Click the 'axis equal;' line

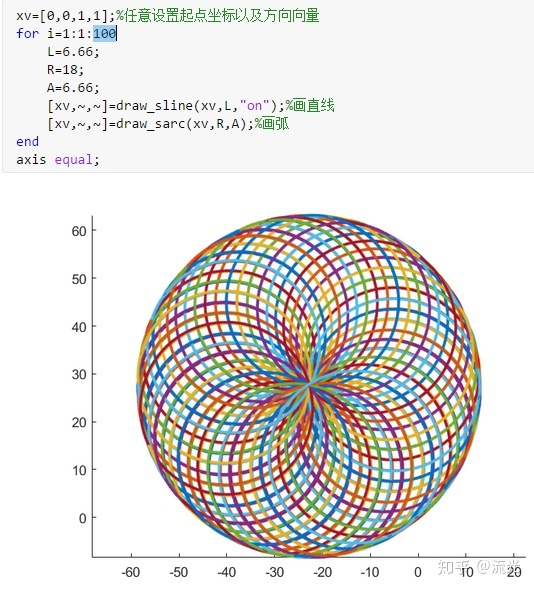58,160
